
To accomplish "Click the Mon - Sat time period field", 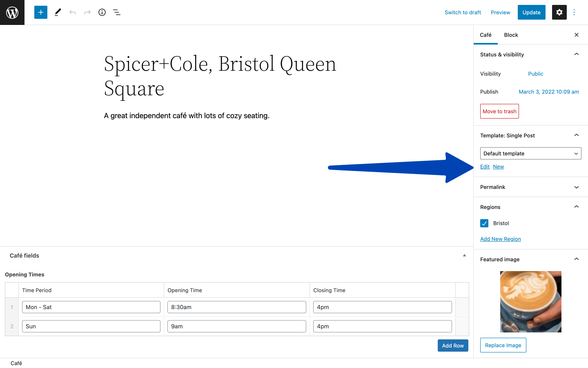I will click(91, 307).
